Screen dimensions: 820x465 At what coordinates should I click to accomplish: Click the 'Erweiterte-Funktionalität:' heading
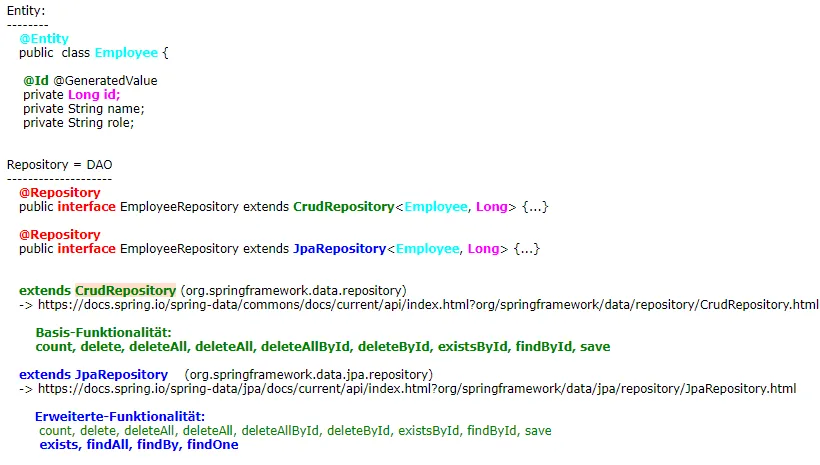(120, 417)
